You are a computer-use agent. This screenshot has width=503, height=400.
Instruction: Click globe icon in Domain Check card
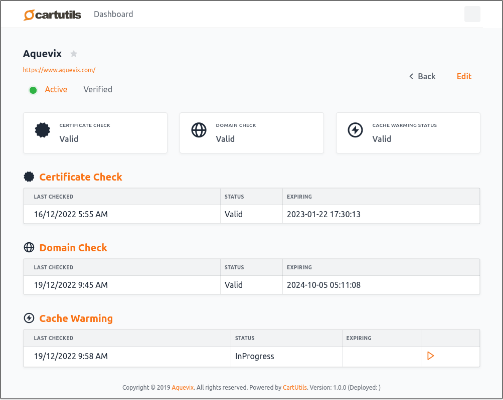(199, 130)
